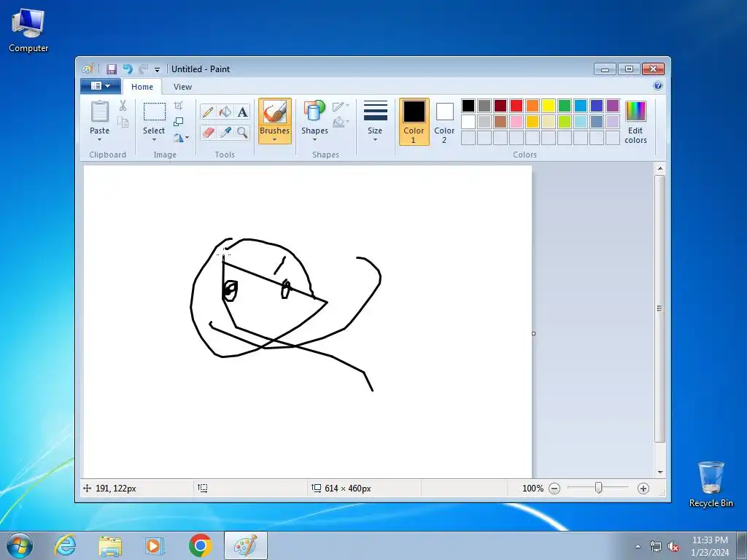This screenshot has height=560, width=747.
Task: Click the vertical scrollbar down arrow
Action: tap(659, 472)
